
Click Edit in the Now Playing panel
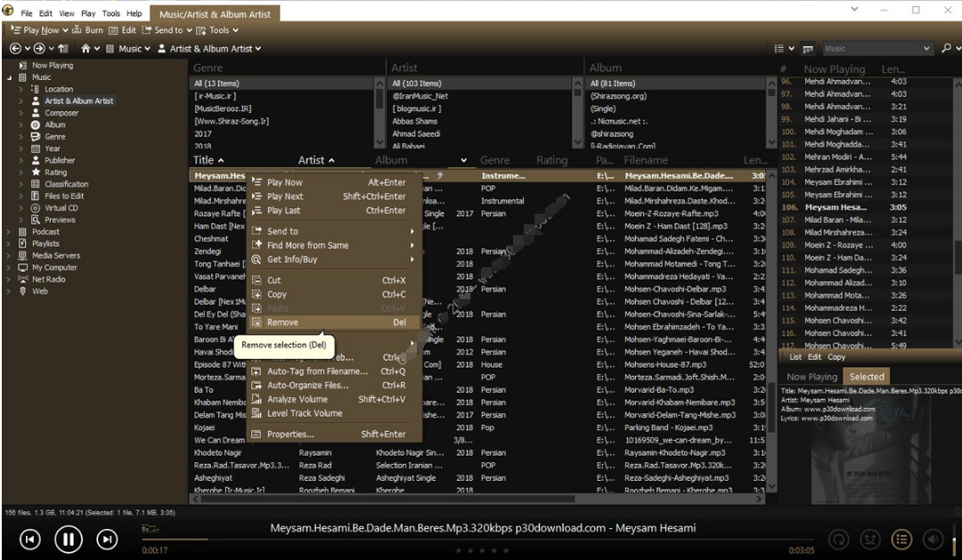click(814, 357)
